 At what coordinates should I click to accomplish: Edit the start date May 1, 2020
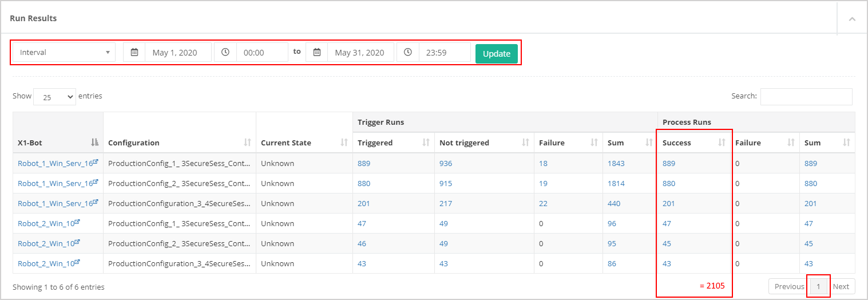pyautogui.click(x=178, y=52)
